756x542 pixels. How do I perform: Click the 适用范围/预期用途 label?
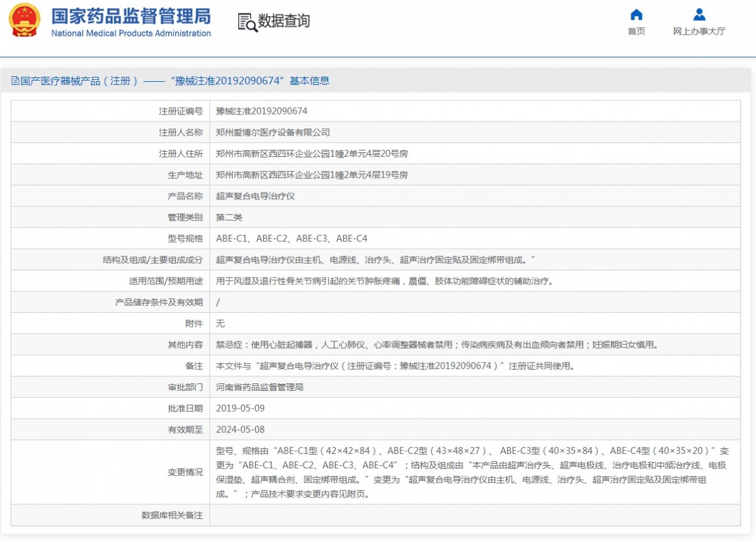coord(166,281)
